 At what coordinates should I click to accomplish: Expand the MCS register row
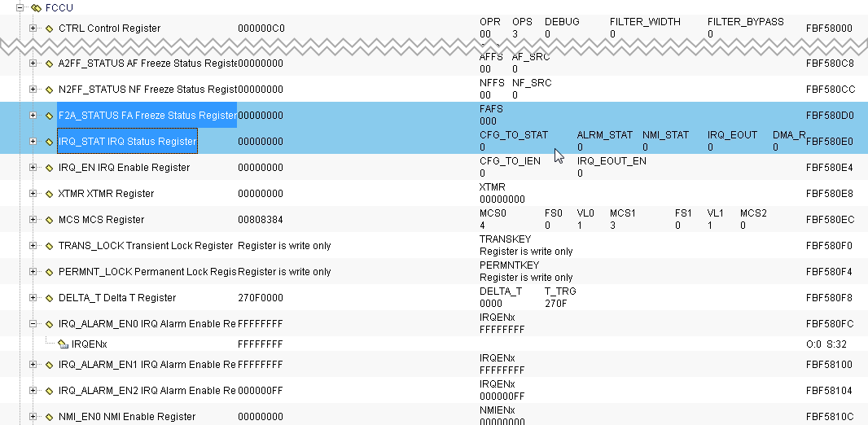pyautogui.click(x=33, y=219)
